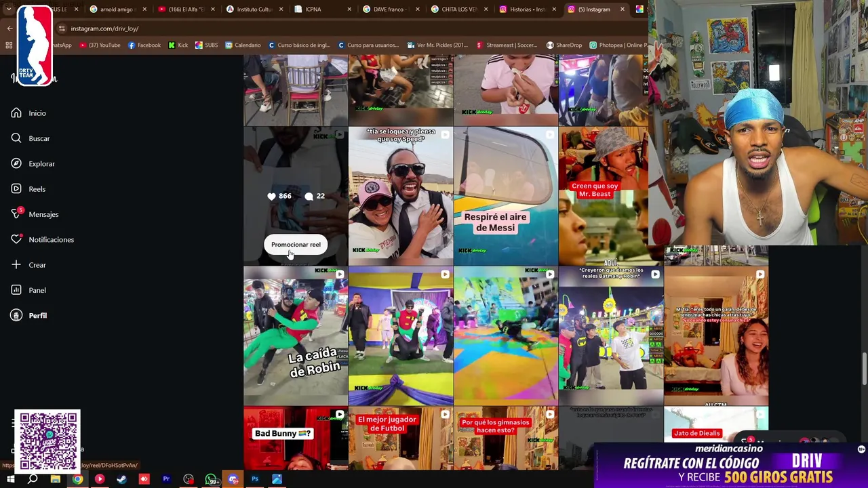
Task: Click the Promocionar reel button
Action: [296, 245]
